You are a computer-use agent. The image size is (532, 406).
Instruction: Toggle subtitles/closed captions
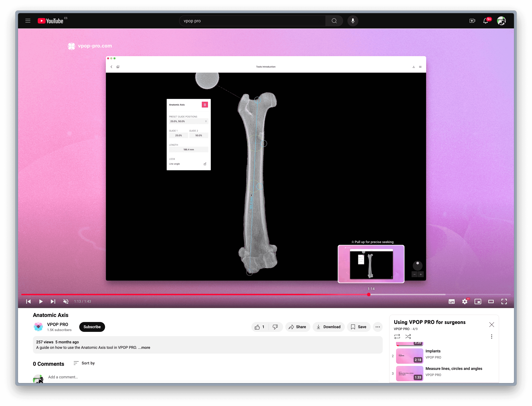[x=451, y=301]
